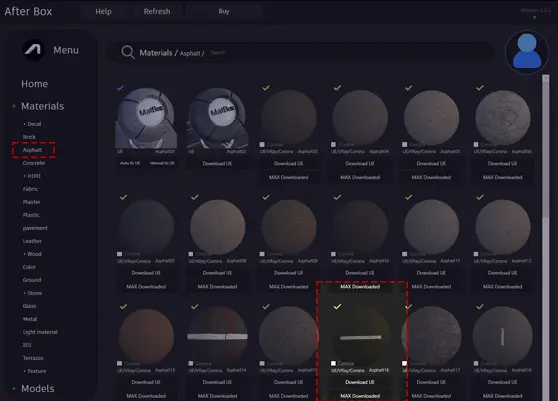Click the Refresh button in the top bar

point(157,11)
